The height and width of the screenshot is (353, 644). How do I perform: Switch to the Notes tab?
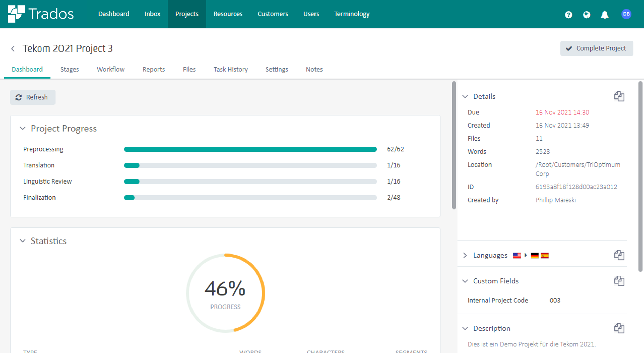tap(314, 69)
